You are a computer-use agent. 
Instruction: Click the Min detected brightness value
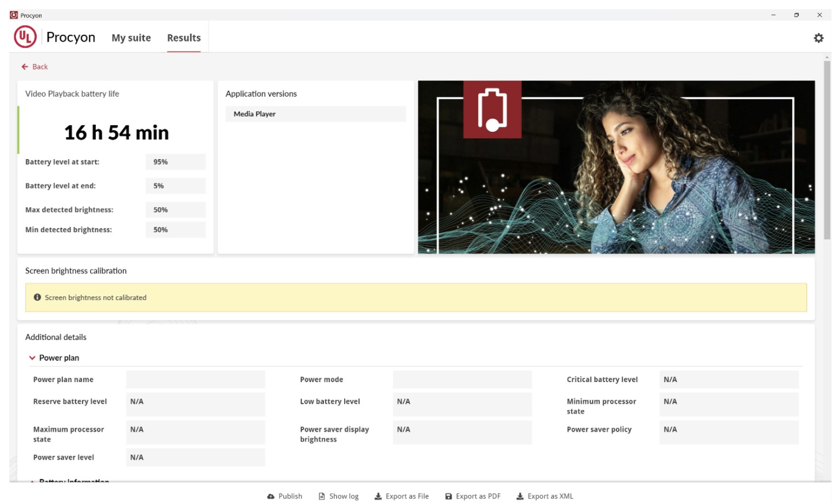pos(176,230)
